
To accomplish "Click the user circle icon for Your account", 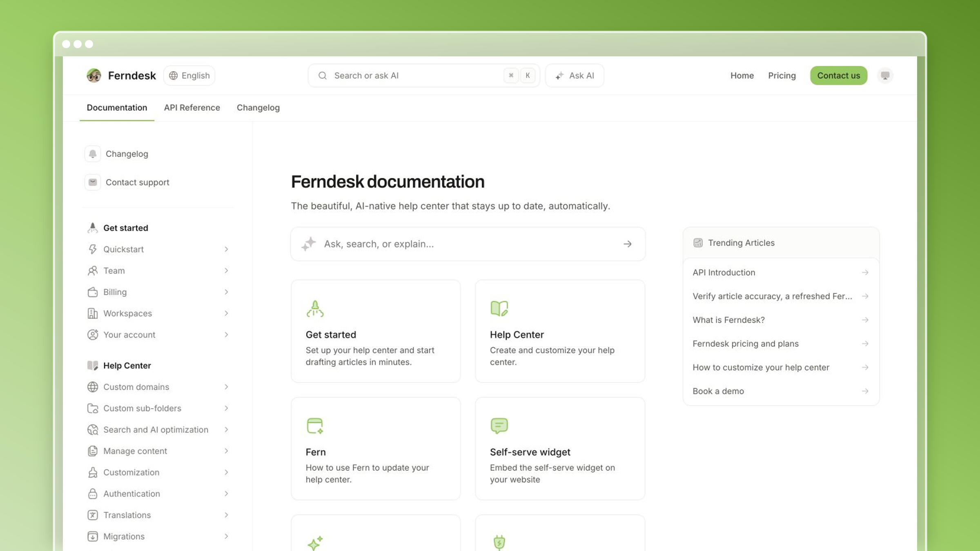I will (x=93, y=335).
